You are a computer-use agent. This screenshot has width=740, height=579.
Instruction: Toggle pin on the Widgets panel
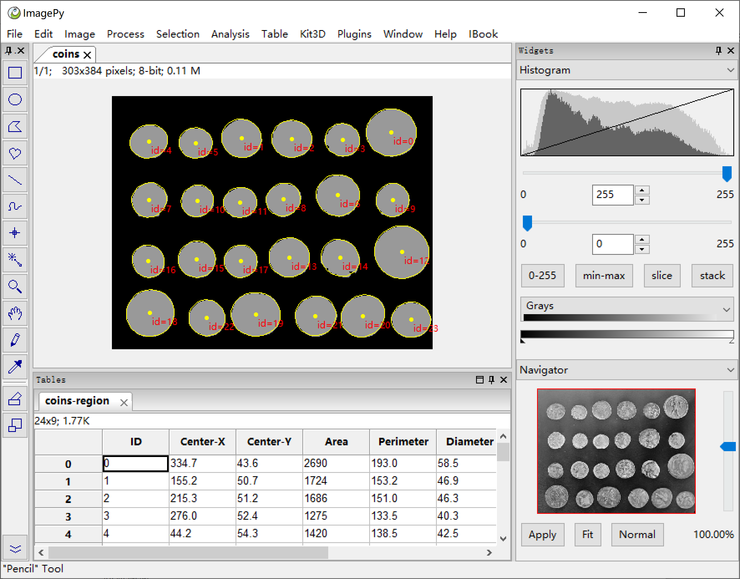[x=718, y=51]
